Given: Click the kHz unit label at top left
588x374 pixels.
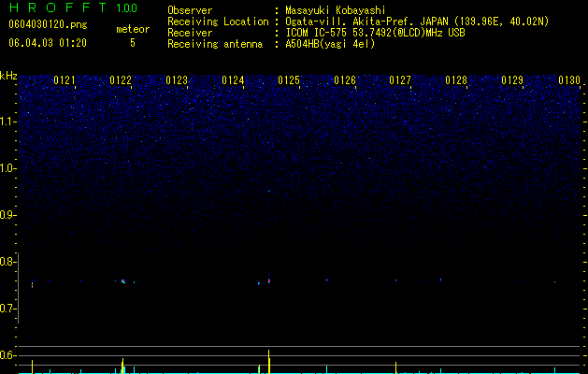Looking at the screenshot, I should pyautogui.click(x=8, y=76).
